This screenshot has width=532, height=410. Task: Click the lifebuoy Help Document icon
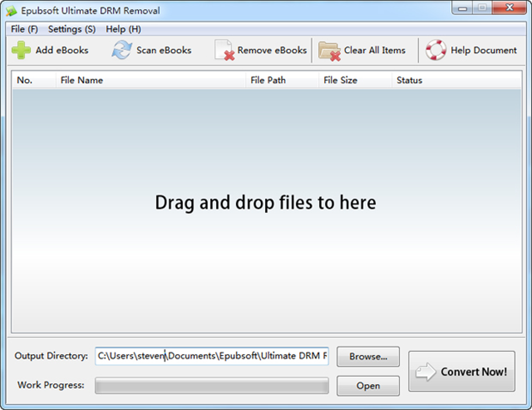click(x=436, y=50)
